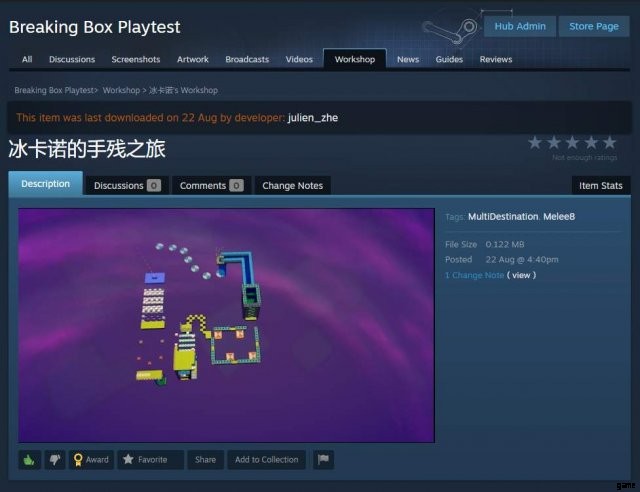
Task: Open the workshop level preview image
Action: [x=227, y=325]
